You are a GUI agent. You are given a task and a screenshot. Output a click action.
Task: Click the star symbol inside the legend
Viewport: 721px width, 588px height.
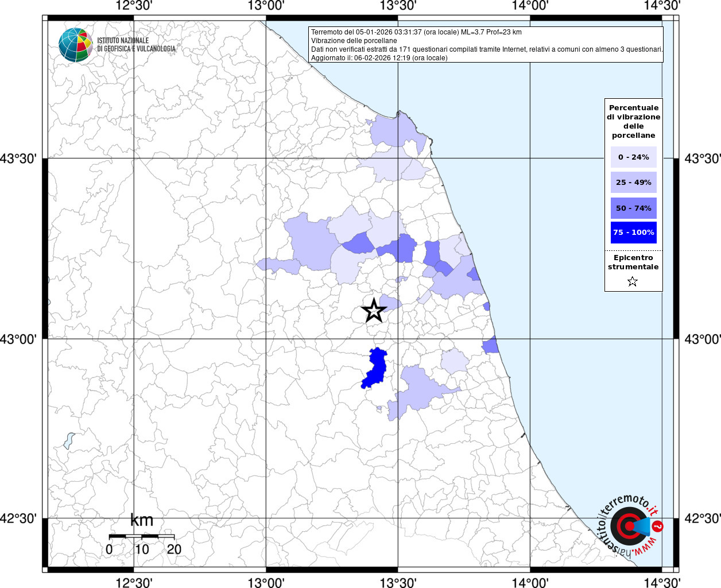(x=633, y=281)
